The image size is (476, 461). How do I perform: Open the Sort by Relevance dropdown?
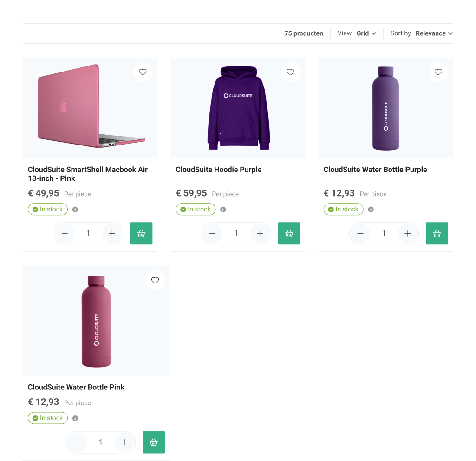(x=434, y=33)
